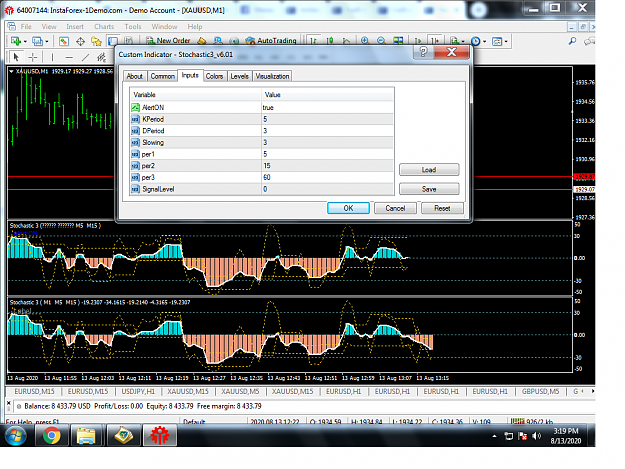Switch to the Colors tab

(x=214, y=76)
